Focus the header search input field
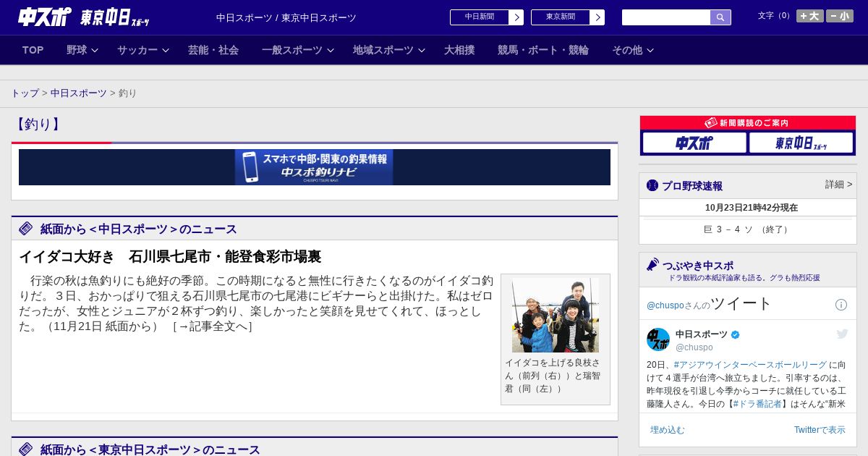This screenshot has width=868, height=456. [x=666, y=17]
